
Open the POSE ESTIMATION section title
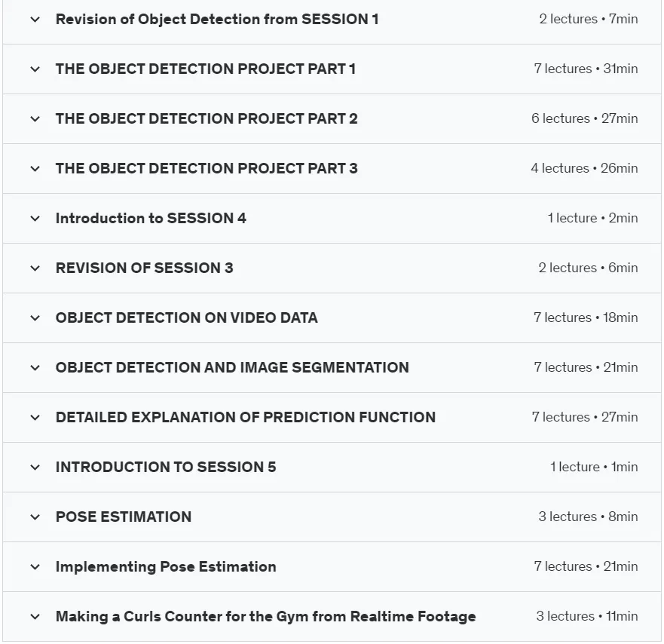(x=124, y=517)
